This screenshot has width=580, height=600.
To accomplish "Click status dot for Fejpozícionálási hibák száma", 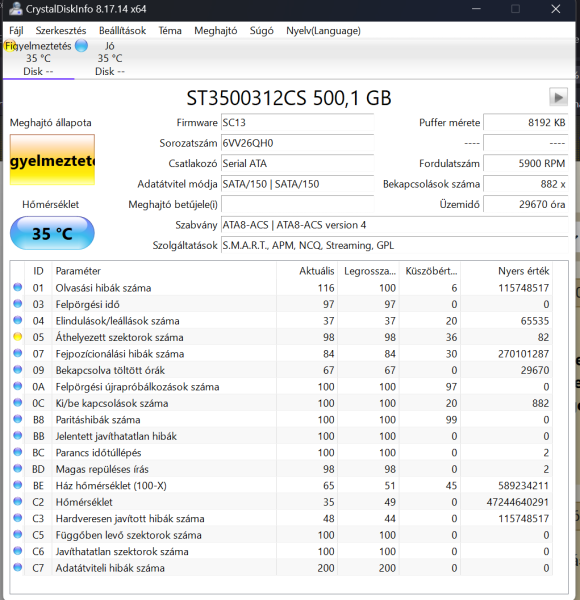I will (17, 353).
